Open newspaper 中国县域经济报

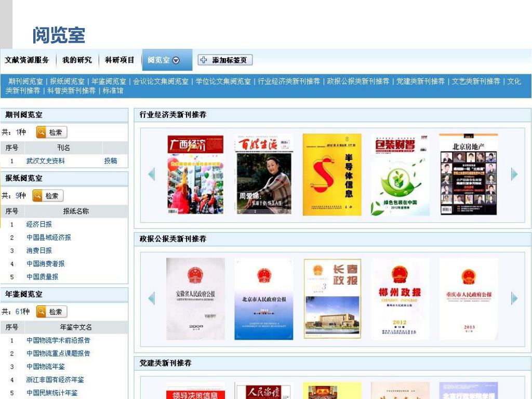(49, 237)
